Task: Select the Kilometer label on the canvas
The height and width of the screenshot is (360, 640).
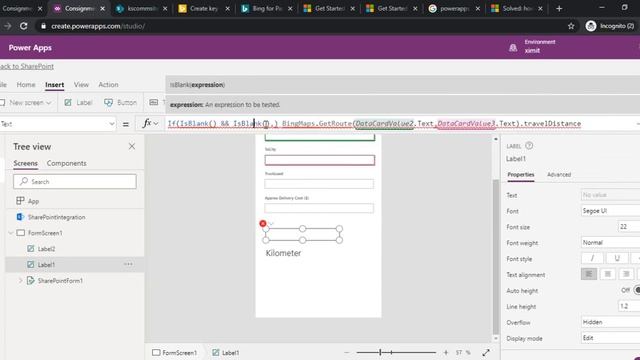Action: [283, 253]
